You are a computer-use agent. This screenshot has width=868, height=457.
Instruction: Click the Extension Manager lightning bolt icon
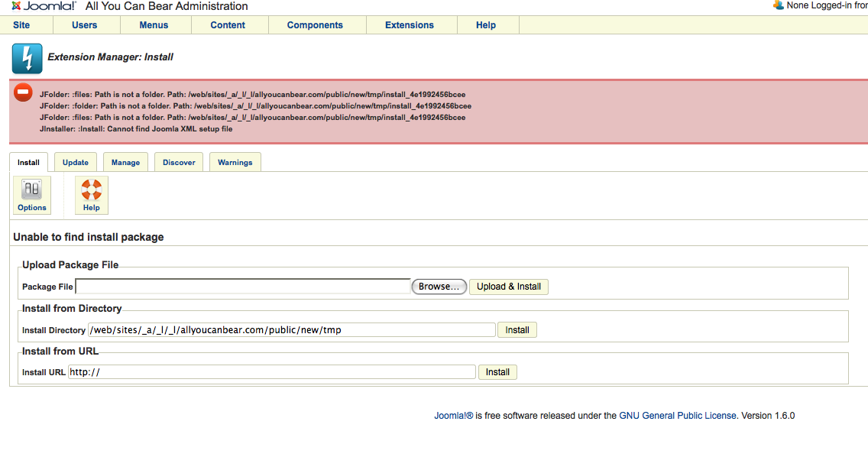[x=28, y=59]
